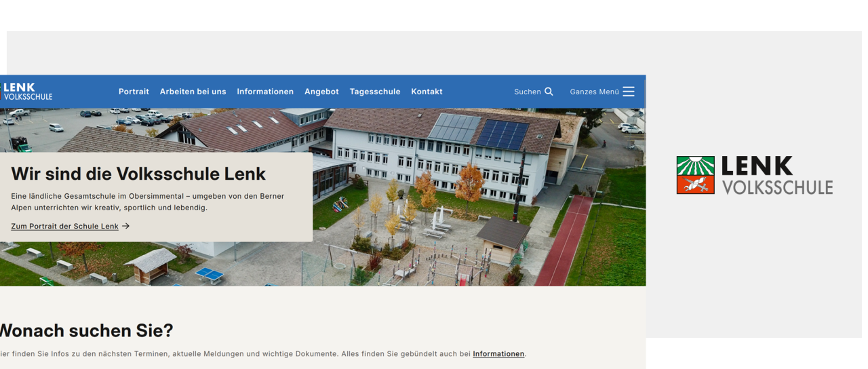Follow the Zum Portrait der Schule Lenk link
The height and width of the screenshot is (369, 868).
(64, 226)
